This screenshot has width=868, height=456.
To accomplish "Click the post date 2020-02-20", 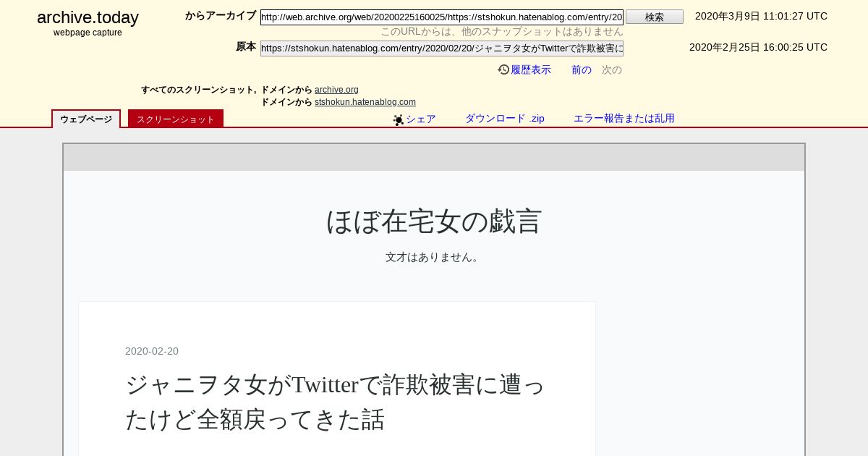I will [x=152, y=351].
